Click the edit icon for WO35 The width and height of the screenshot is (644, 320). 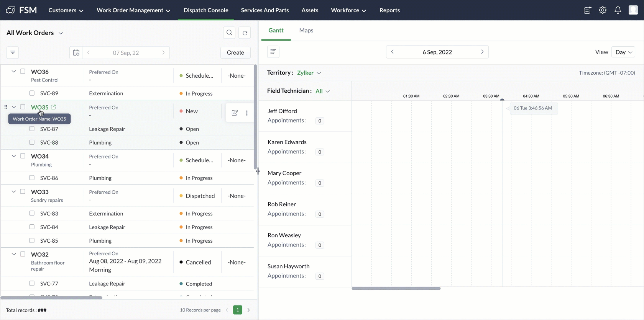coord(235,113)
